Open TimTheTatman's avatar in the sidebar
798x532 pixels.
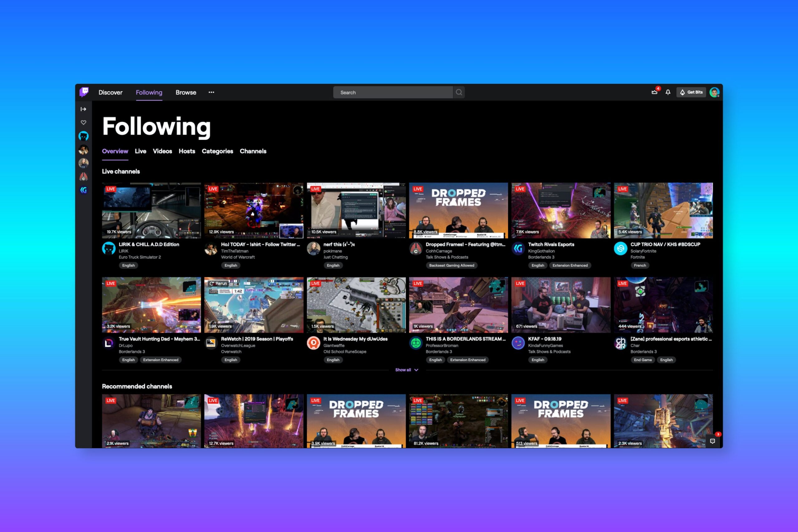coord(84,150)
